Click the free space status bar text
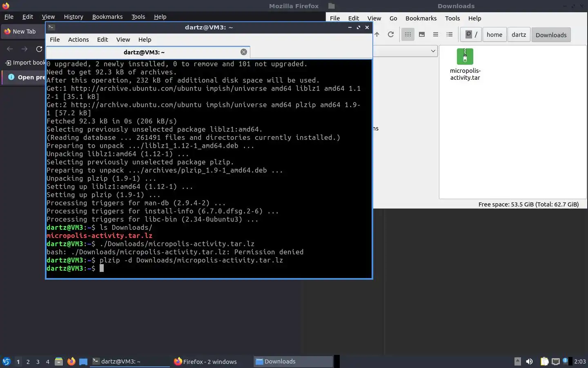This screenshot has width=588, height=368. click(528, 204)
